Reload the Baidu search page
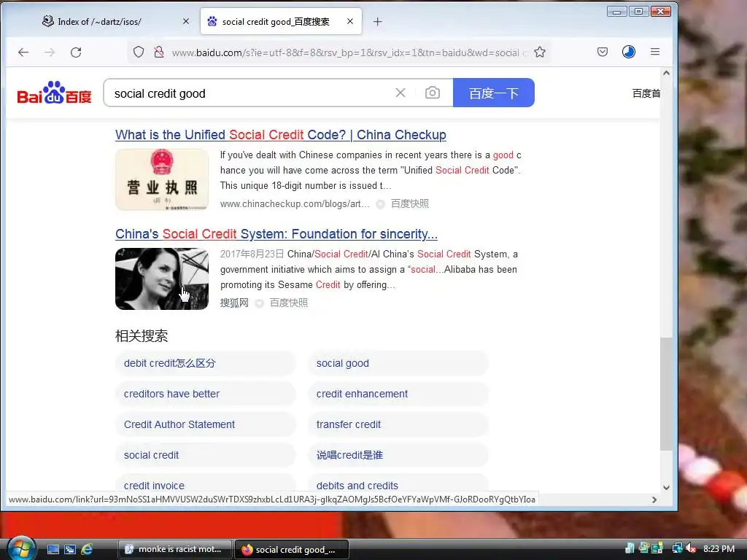Screen dimensions: 747x560 pyautogui.click(x=76, y=52)
